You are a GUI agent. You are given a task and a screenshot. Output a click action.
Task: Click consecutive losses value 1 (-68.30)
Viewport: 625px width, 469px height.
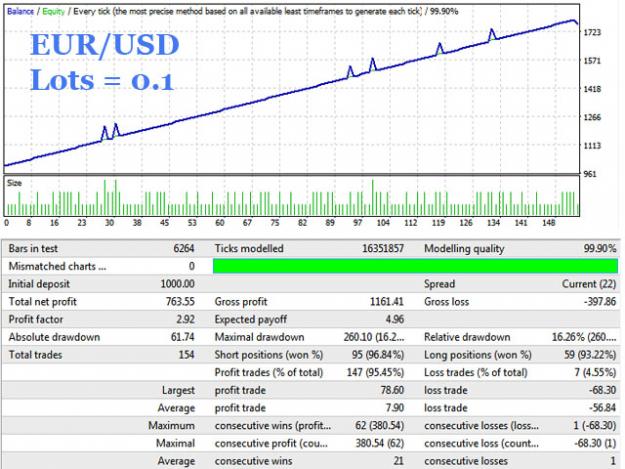point(595,426)
